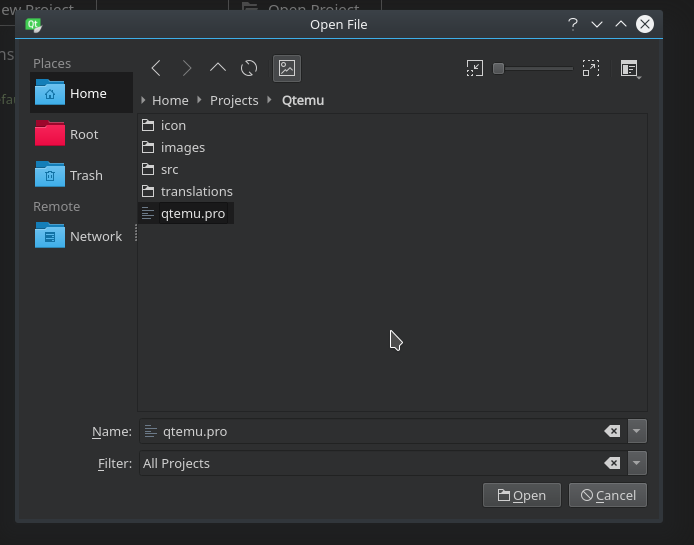
Task: Minimize the Open File dialog
Action: tap(597, 24)
